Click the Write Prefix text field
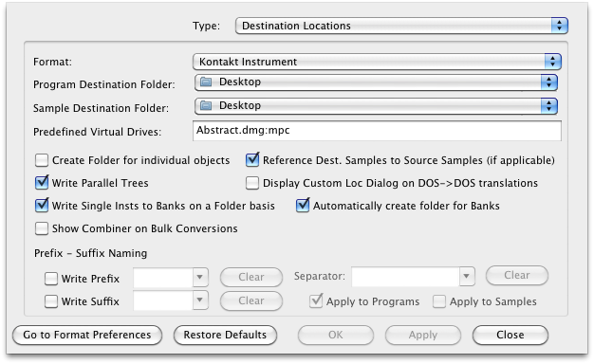This screenshot has height=364, width=594. click(163, 278)
